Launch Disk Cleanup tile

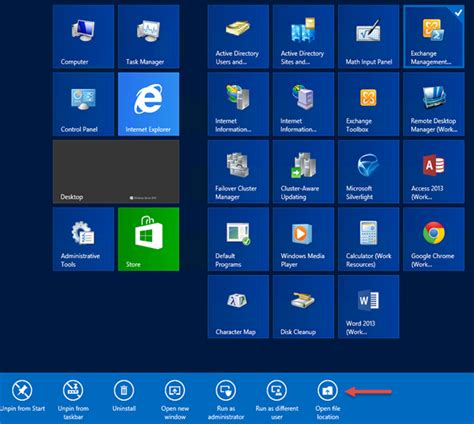click(303, 307)
